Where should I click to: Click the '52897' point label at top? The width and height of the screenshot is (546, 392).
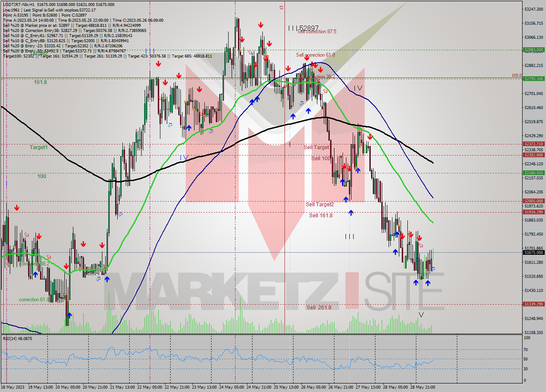[x=308, y=28]
